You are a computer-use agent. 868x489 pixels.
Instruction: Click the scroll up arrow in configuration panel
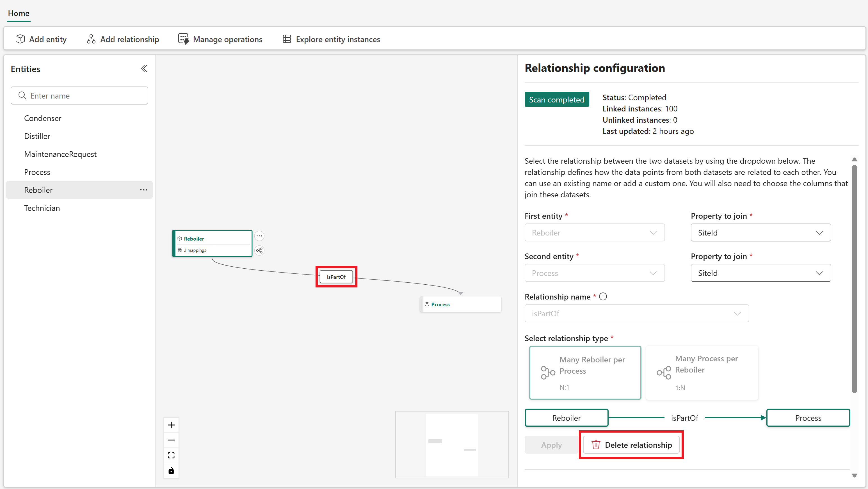(854, 159)
